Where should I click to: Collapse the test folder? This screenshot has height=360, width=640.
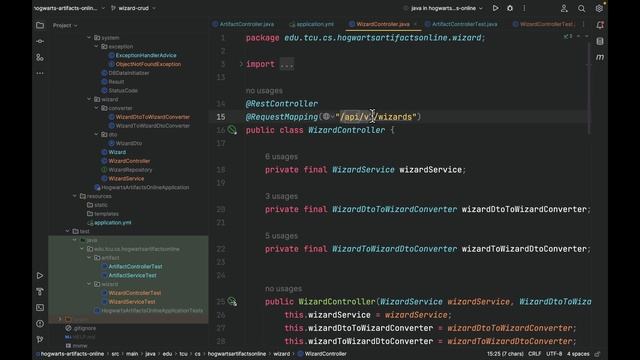pos(67,231)
